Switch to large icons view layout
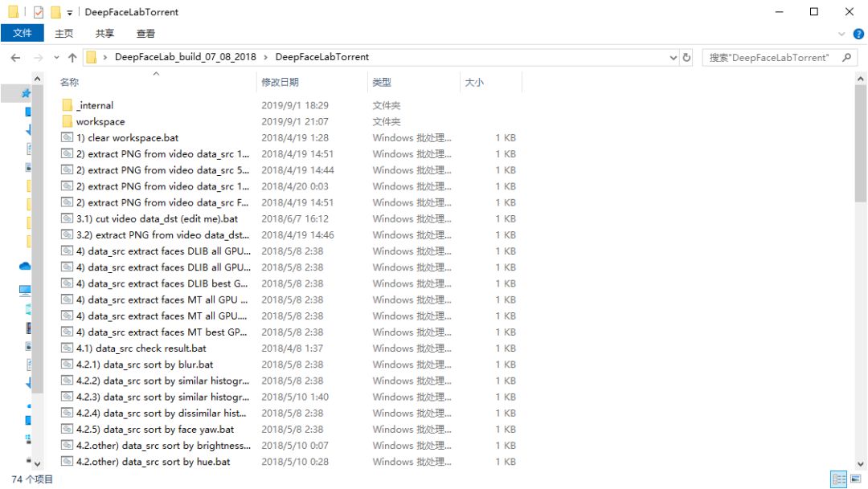Viewport: 868px width, 489px height. 856,479
